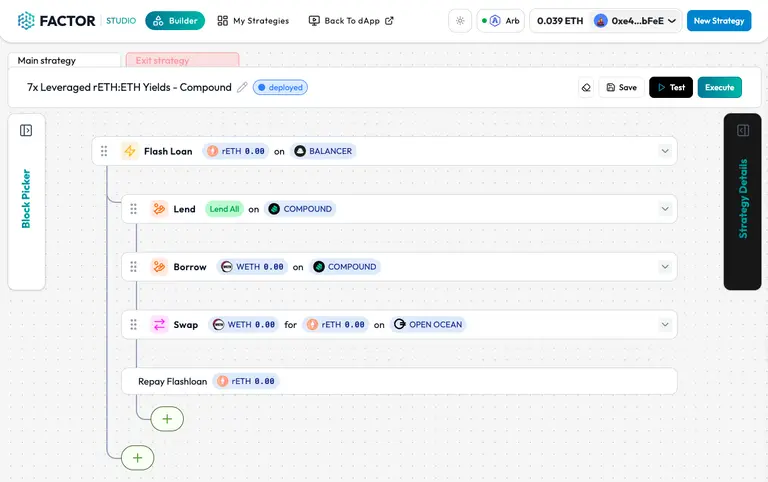768x482 pixels.
Task: Select the OPEN OCEAN protocol chip
Action: 428,325
